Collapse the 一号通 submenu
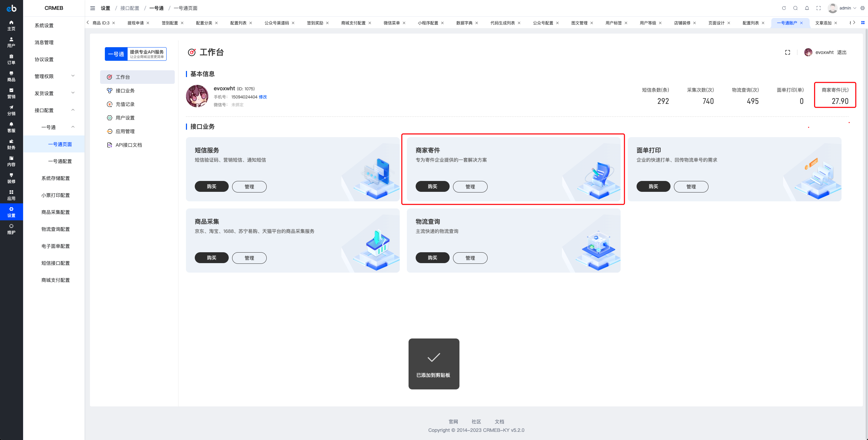 pos(54,127)
